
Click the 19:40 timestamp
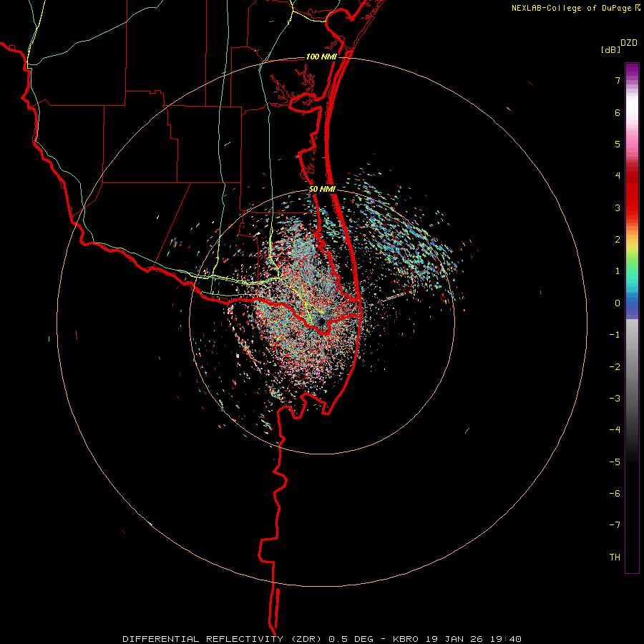click(x=506, y=639)
